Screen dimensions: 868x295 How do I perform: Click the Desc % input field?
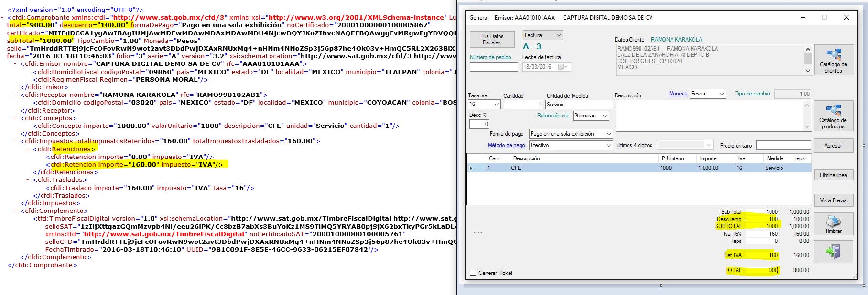[x=479, y=124]
